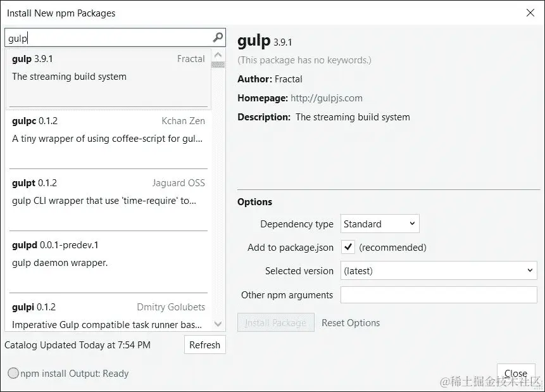Select the gulpi 0.1.2 package
The image size is (545, 392).
tap(108, 315)
